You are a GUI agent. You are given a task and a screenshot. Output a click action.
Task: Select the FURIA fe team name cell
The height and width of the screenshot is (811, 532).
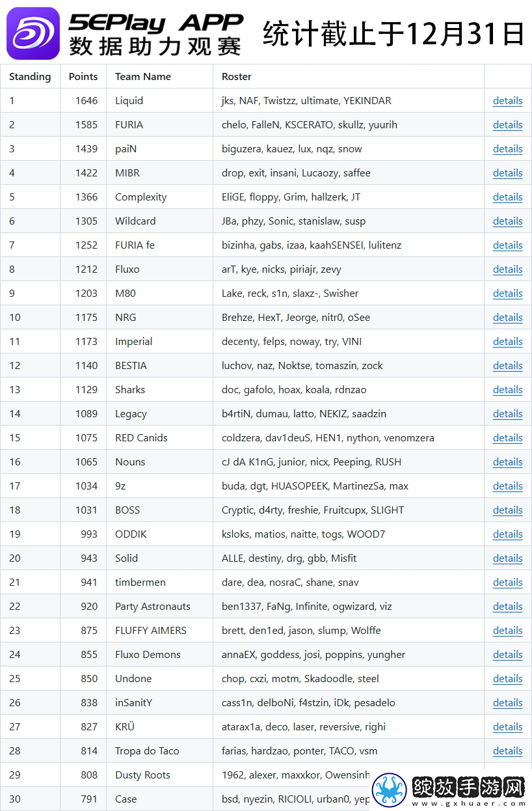(x=159, y=245)
